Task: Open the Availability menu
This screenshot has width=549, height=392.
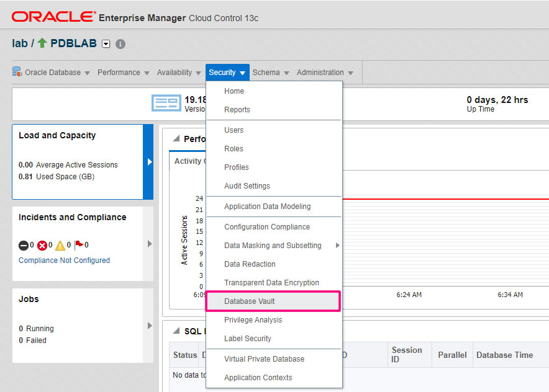Action: click(179, 73)
